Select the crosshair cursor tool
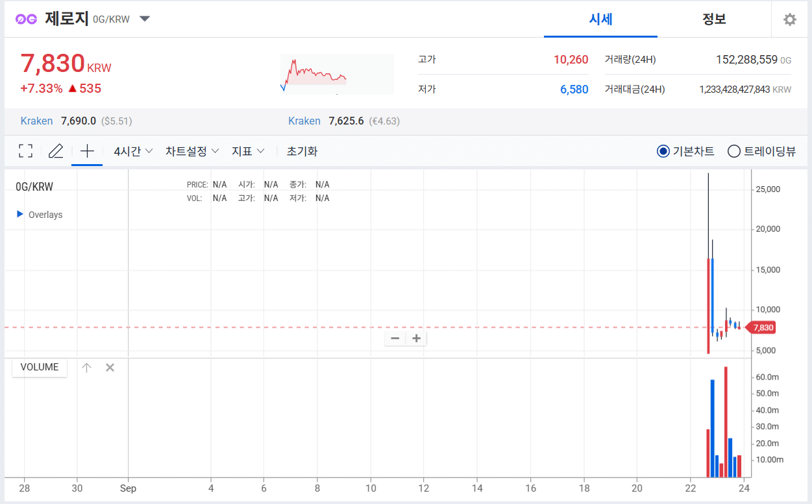The height and width of the screenshot is (504, 812). click(87, 151)
